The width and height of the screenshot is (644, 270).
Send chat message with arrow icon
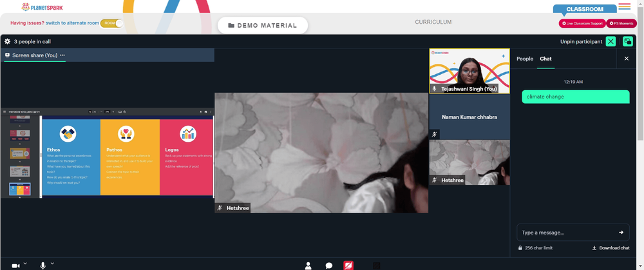coord(621,232)
